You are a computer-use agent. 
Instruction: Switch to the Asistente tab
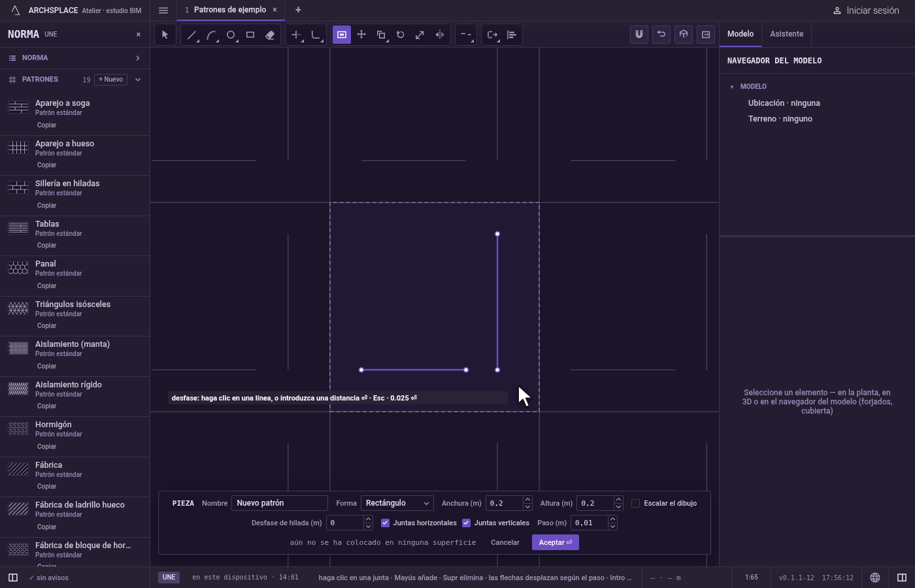point(786,34)
